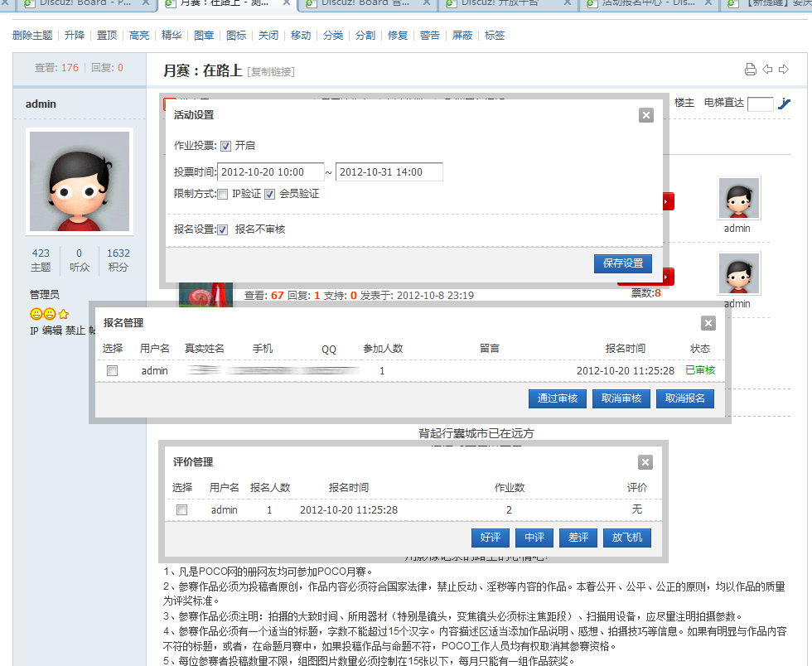812x666 pixels.
Task: Open 图标 moderation option
Action: [x=236, y=36]
